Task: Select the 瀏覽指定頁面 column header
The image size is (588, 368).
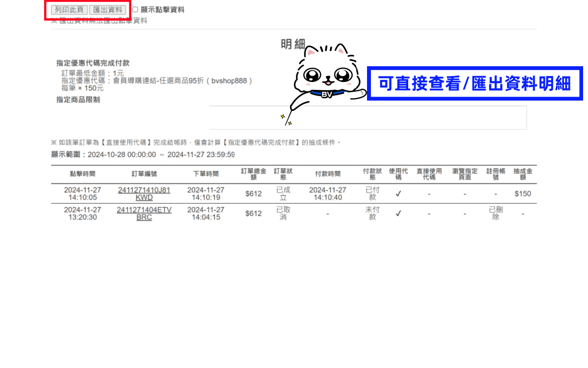Action: (465, 174)
